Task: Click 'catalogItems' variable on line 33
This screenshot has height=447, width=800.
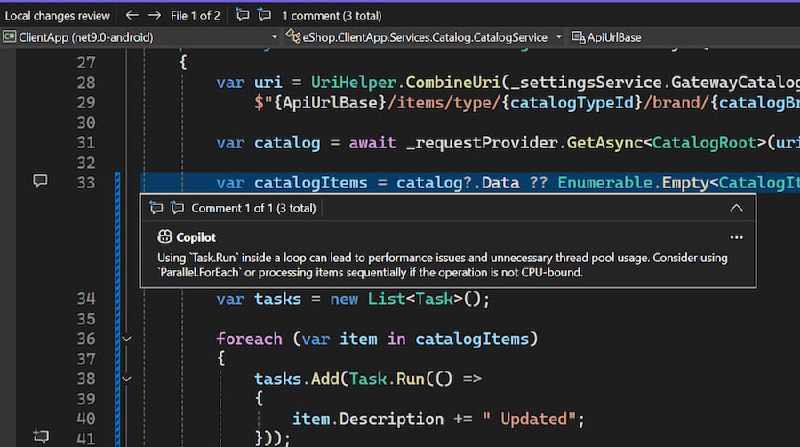Action: pos(311,183)
